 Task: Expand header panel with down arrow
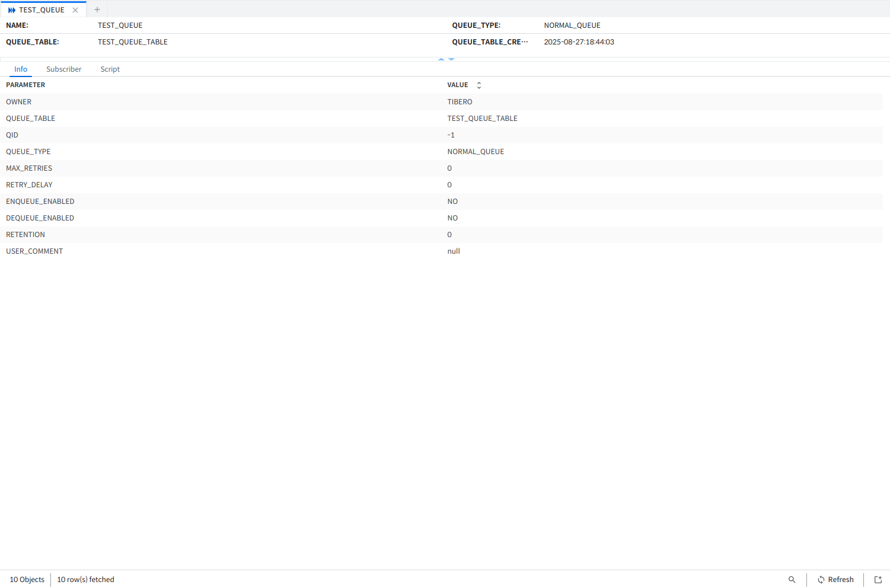click(451, 59)
